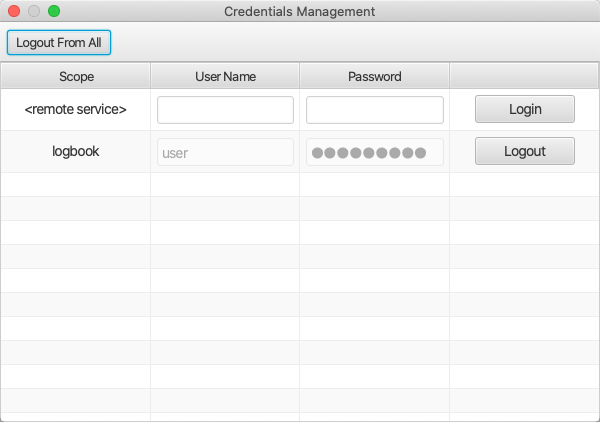Click the Scope column header
The height and width of the screenshot is (422, 600).
click(x=76, y=76)
